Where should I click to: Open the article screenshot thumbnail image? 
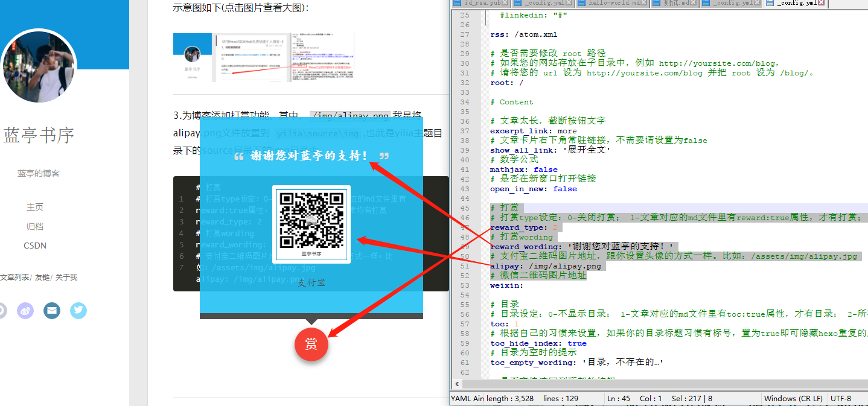tap(264, 57)
